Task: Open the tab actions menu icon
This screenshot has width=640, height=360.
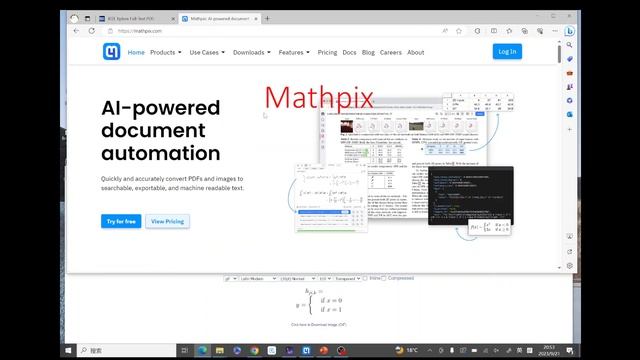Action: click(87, 18)
